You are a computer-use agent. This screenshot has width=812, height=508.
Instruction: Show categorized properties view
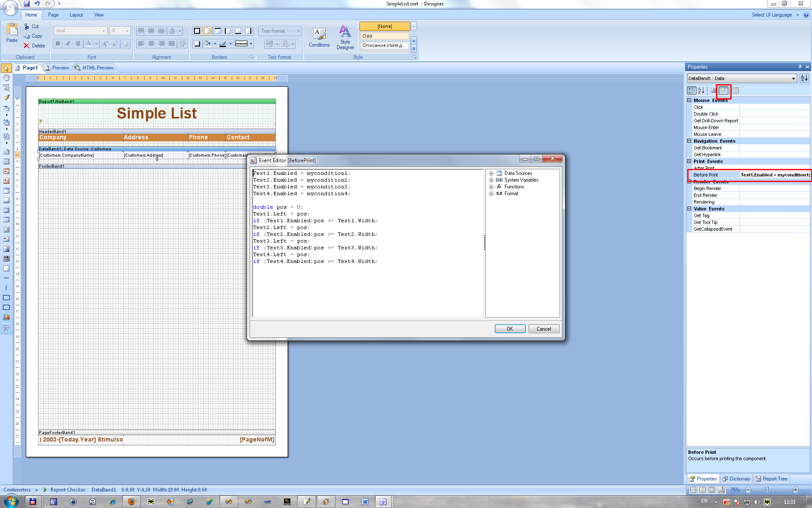point(691,90)
